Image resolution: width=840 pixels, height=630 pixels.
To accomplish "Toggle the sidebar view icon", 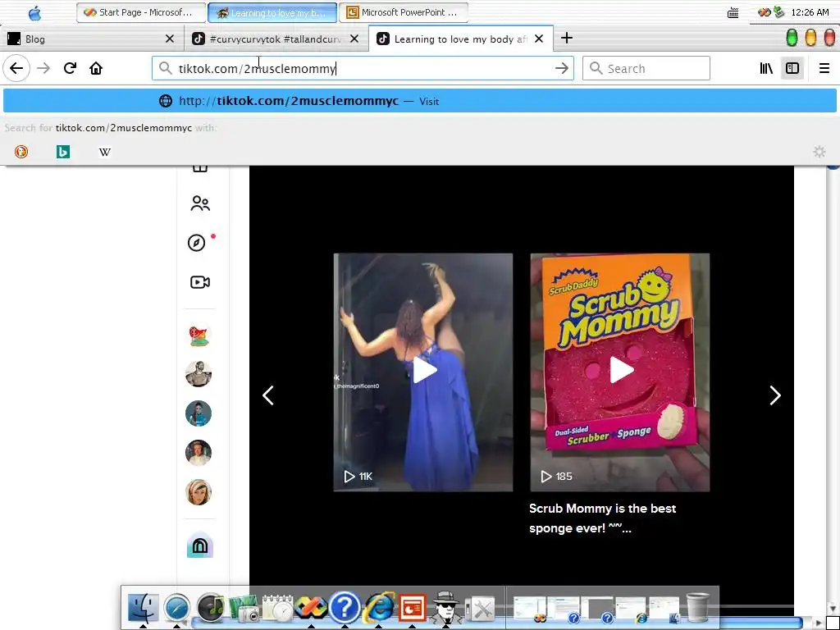I will click(792, 68).
